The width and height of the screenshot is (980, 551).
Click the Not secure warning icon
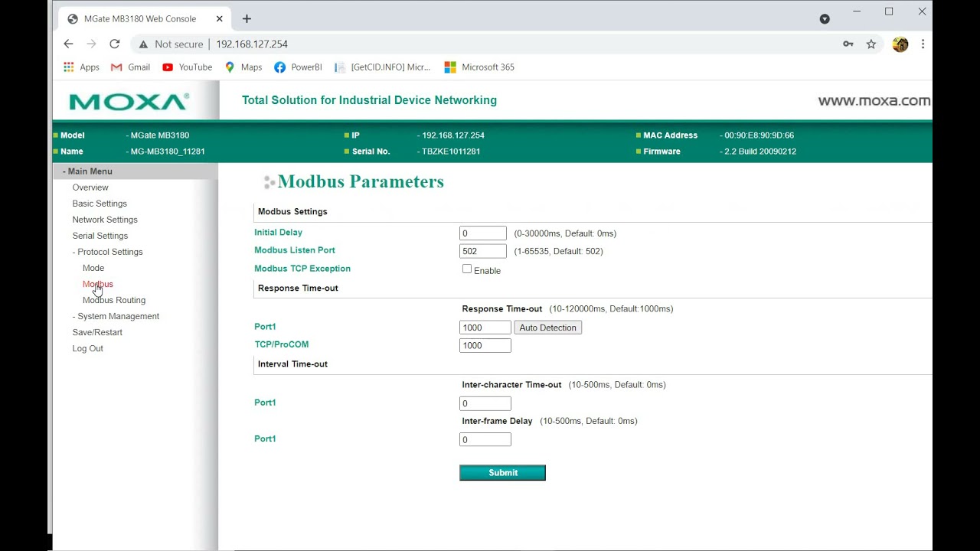point(143,44)
